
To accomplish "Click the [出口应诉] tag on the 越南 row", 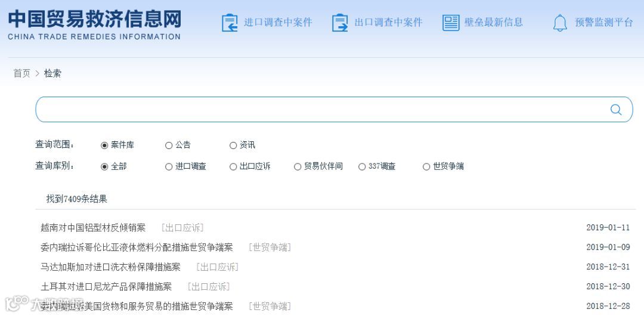I will (x=182, y=228).
